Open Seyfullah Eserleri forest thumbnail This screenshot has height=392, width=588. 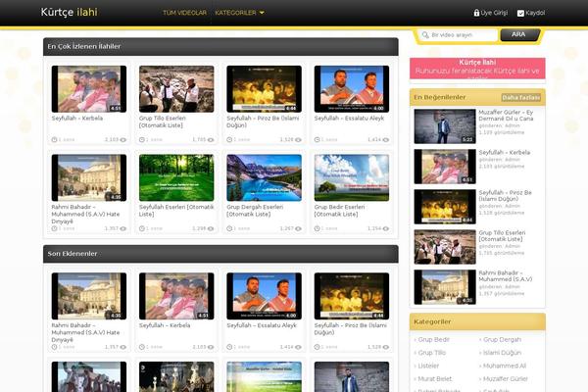(176, 177)
